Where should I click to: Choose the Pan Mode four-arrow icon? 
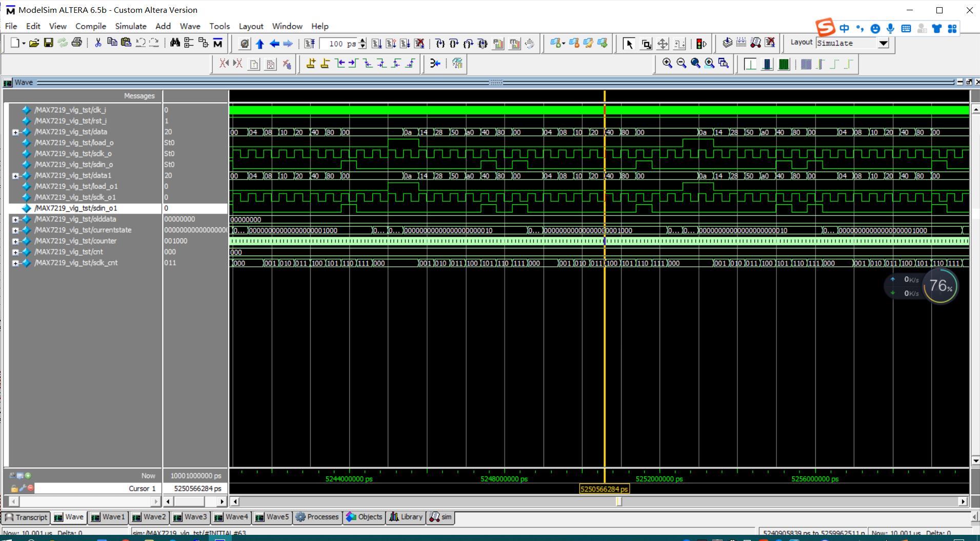pyautogui.click(x=663, y=44)
